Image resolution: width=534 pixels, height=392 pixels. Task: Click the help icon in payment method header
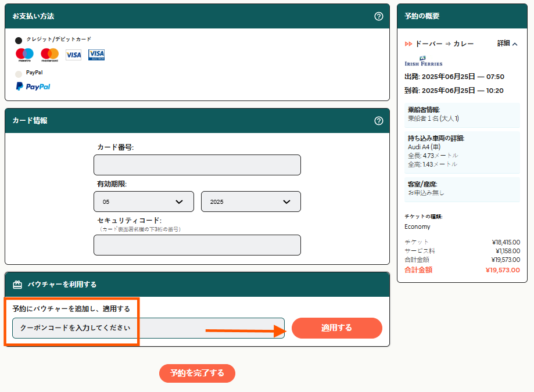[379, 16]
